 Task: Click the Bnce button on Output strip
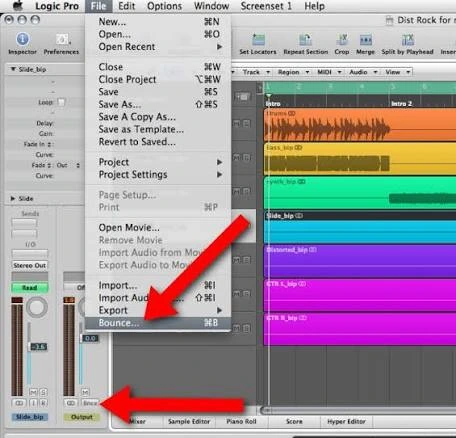tap(90, 403)
